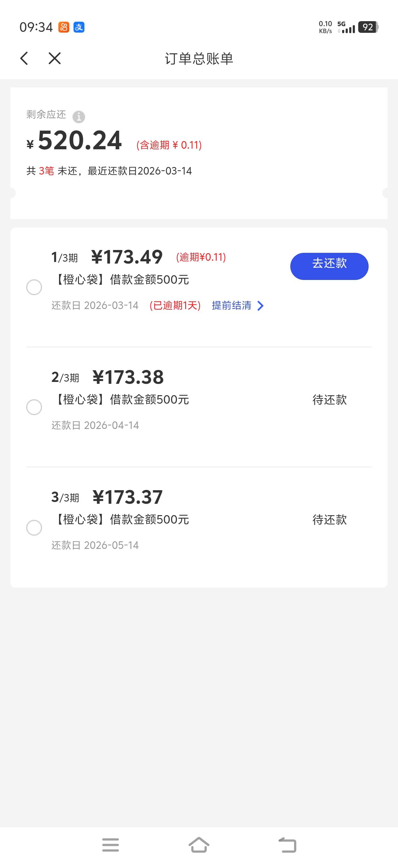Tap the chevron next to 提前结清
398x868 pixels.
point(260,306)
